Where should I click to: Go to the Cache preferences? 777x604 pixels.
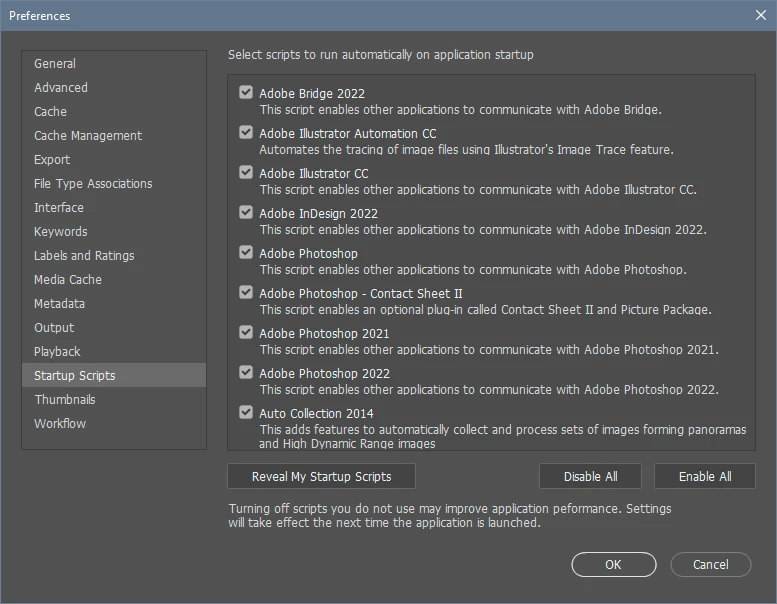pyautogui.click(x=114, y=111)
